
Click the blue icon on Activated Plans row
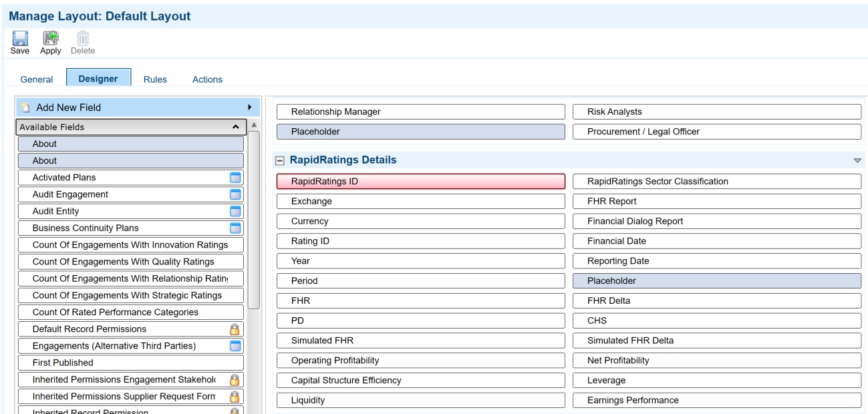point(235,178)
